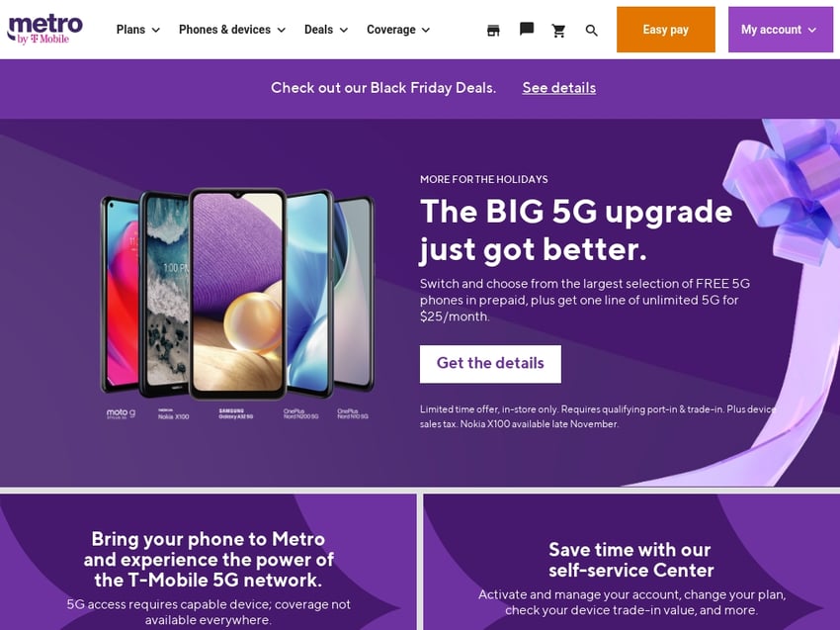The width and height of the screenshot is (840, 630).
Task: Open the My account dropdown
Action: [780, 30]
